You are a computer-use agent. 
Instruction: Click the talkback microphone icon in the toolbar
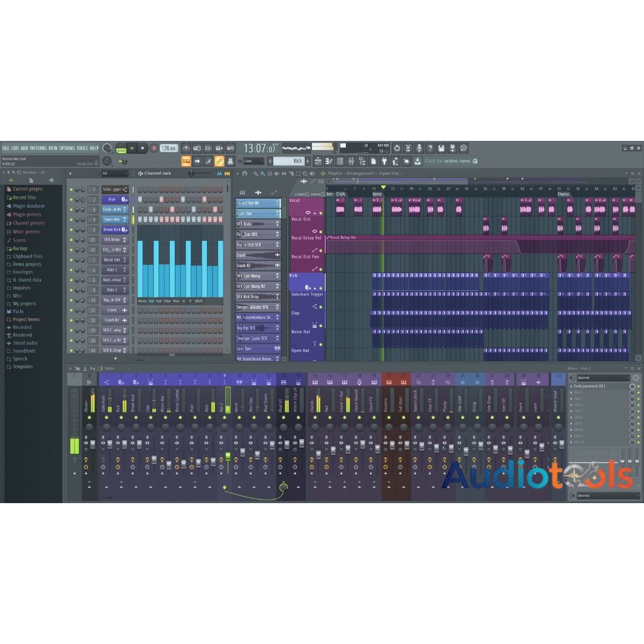(419, 148)
